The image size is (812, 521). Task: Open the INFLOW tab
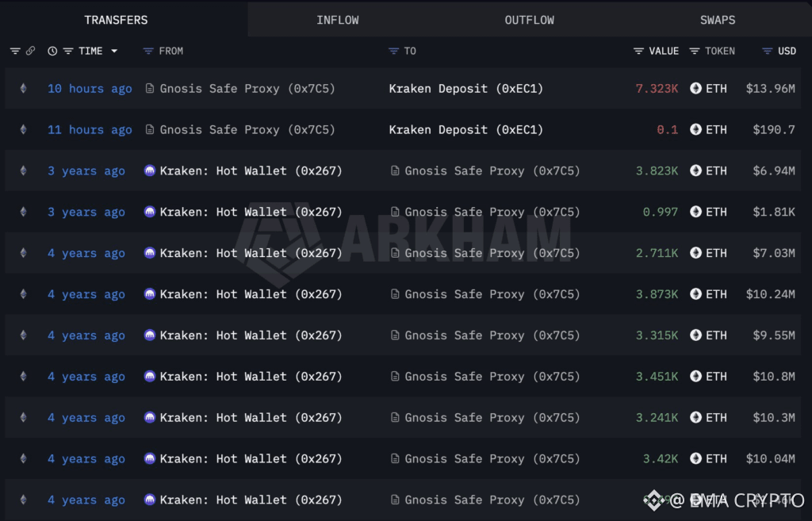338,20
